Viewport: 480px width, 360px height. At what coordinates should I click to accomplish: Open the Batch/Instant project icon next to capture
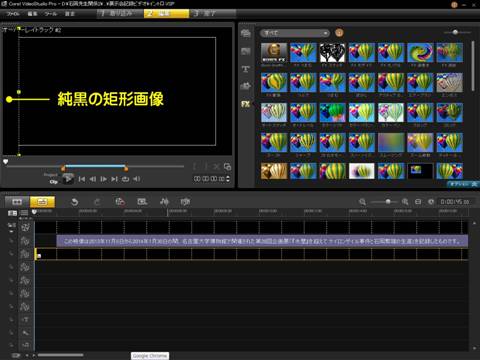tap(142, 202)
